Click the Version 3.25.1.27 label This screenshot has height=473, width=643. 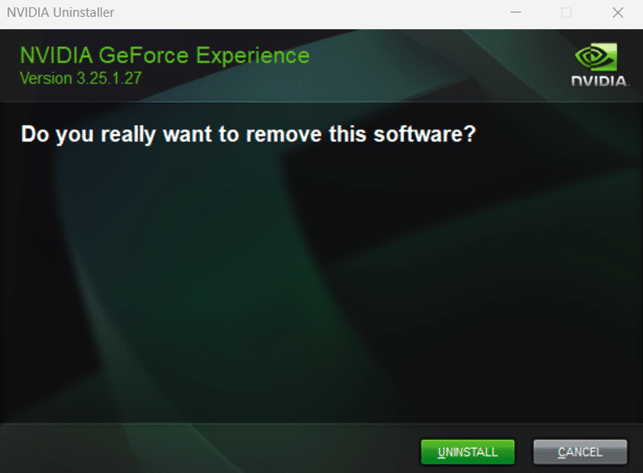pyautogui.click(x=80, y=78)
